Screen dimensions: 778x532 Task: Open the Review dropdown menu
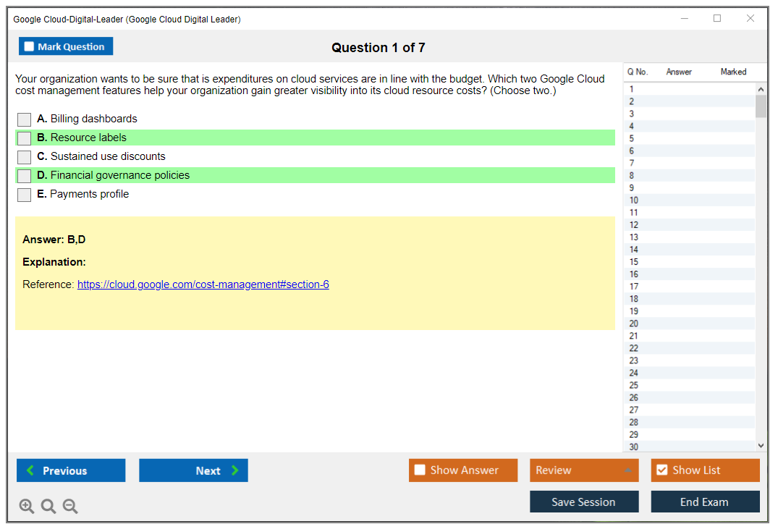pos(584,470)
